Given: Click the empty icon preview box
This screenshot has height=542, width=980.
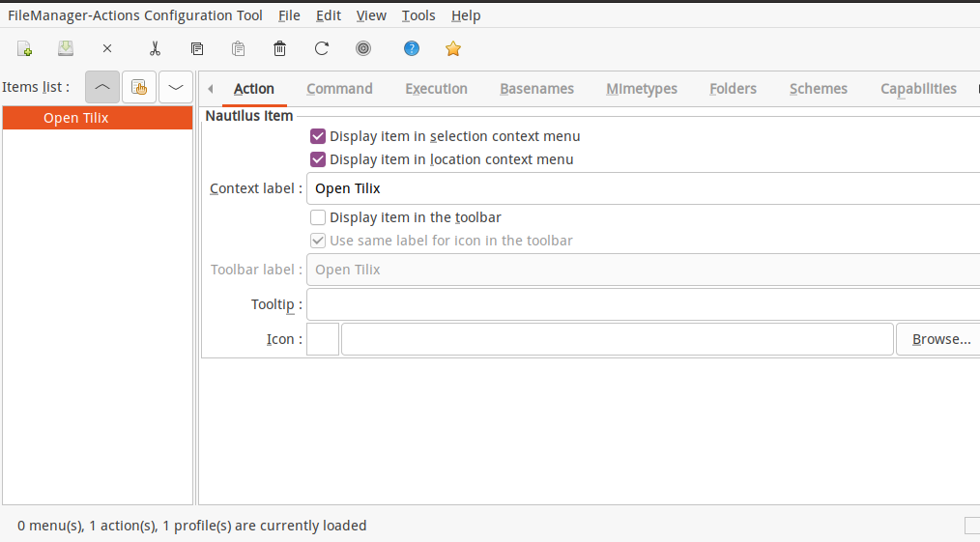Looking at the screenshot, I should [x=323, y=339].
